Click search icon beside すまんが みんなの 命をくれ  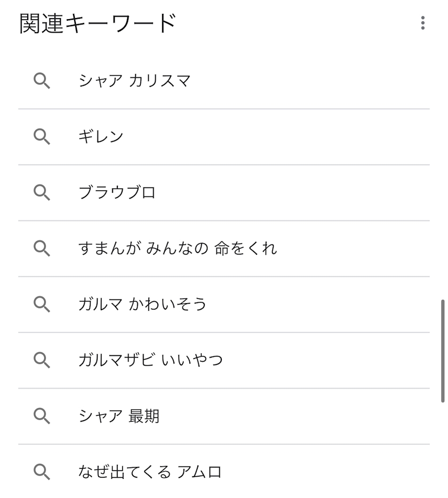click(x=42, y=248)
